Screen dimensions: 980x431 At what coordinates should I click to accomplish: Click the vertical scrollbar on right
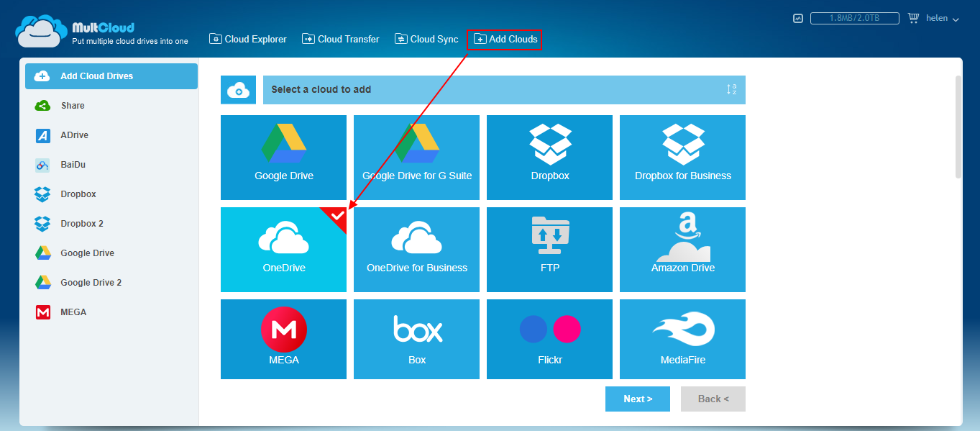coord(958,127)
